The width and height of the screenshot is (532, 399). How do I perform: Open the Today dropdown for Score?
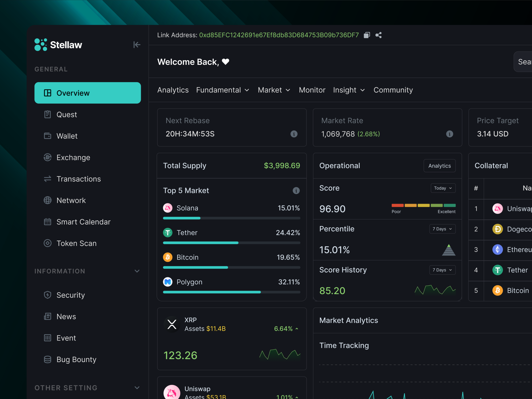(443, 188)
